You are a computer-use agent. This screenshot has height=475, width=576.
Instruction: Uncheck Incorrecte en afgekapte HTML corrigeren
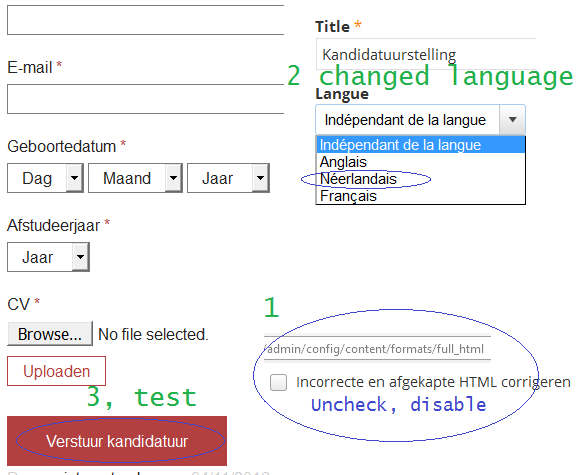(278, 382)
